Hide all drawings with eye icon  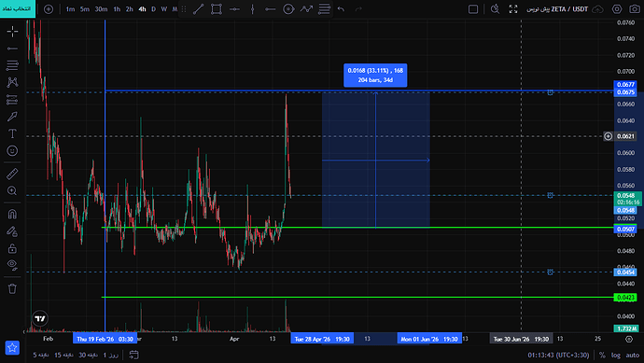(12, 265)
